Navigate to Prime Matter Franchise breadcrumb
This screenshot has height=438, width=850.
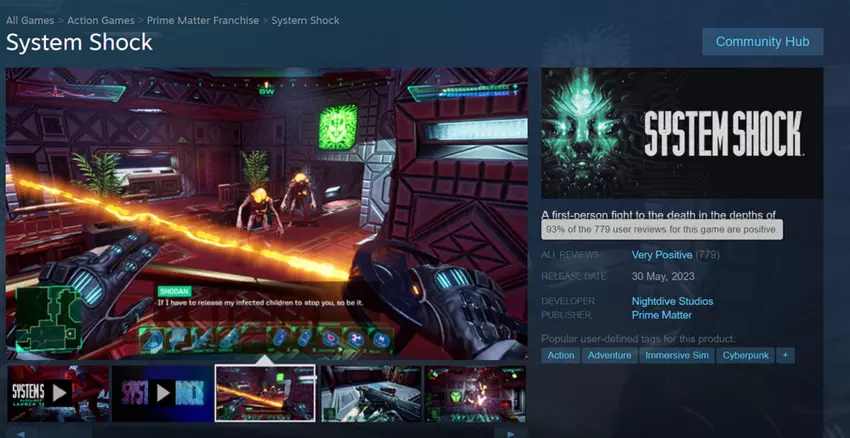pyautogui.click(x=203, y=20)
